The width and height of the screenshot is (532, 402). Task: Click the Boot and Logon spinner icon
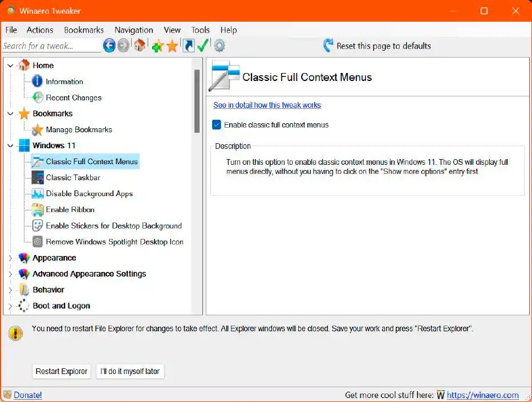pyautogui.click(x=24, y=306)
